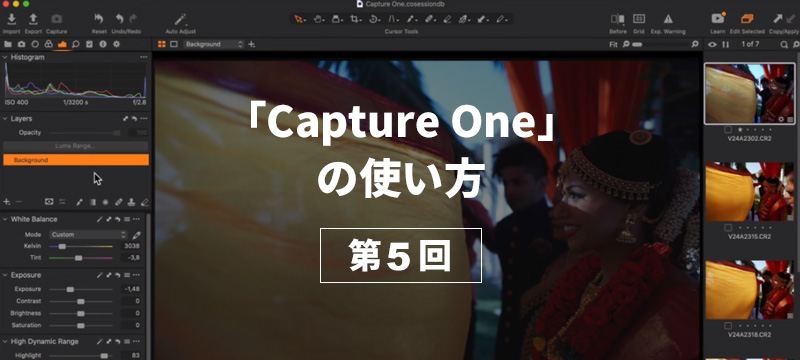The width and height of the screenshot is (800, 360).
Task: Open Histogram panel options menu
Action: (144, 57)
